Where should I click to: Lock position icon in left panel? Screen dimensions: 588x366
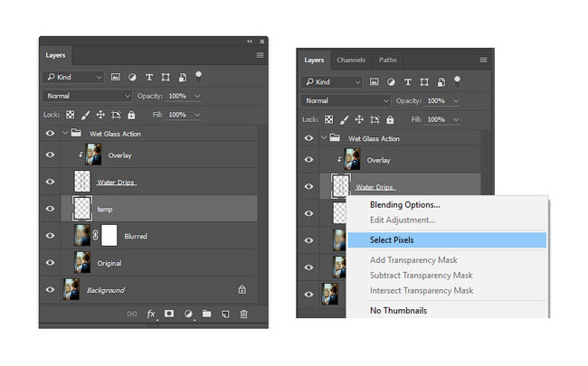[100, 115]
